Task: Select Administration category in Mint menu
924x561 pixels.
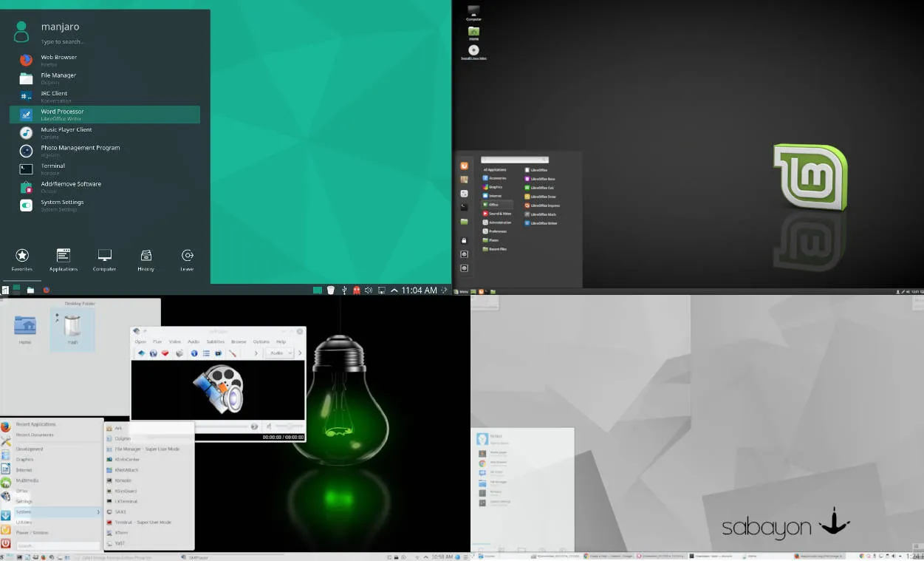Action: point(497,222)
